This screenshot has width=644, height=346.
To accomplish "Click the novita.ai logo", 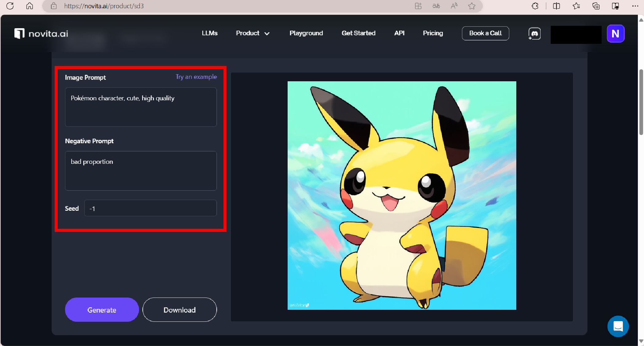I will [41, 33].
